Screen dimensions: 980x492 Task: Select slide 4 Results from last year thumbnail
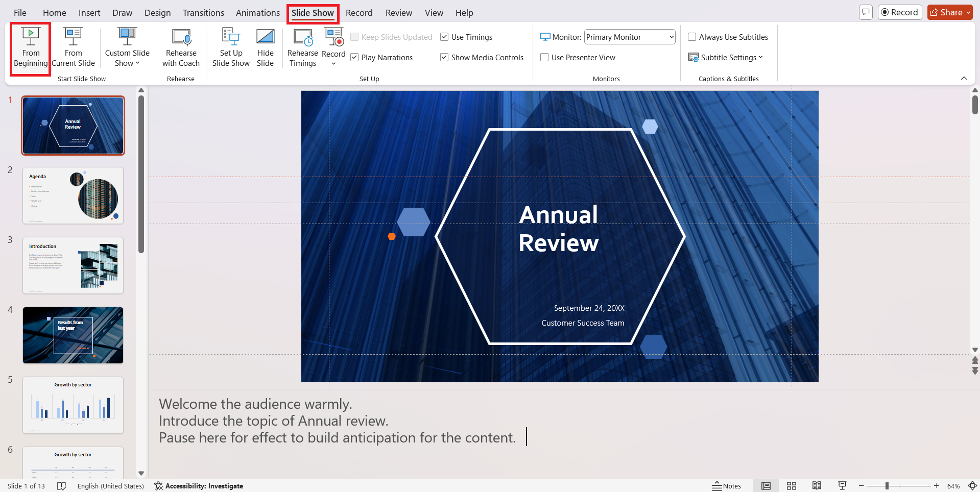tap(73, 335)
